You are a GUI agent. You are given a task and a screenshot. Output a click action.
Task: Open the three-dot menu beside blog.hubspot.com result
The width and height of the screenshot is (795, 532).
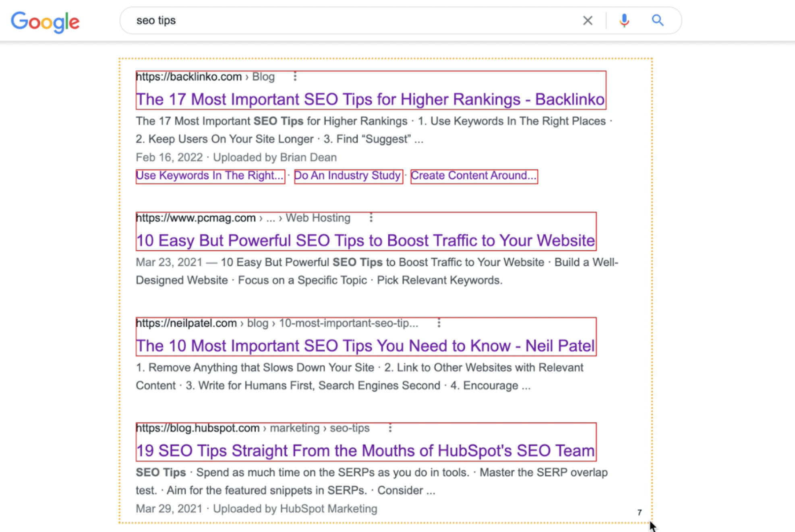(390, 428)
